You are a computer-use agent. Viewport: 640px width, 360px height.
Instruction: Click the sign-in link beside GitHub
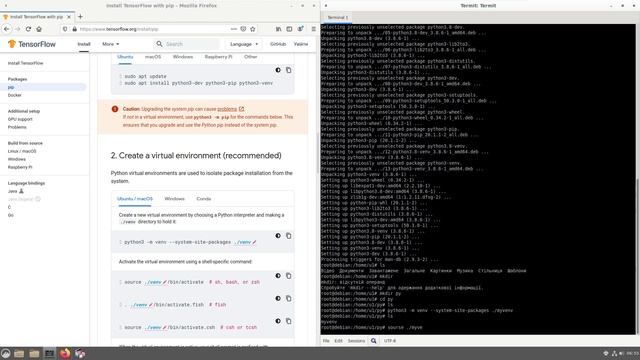pyautogui.click(x=301, y=44)
